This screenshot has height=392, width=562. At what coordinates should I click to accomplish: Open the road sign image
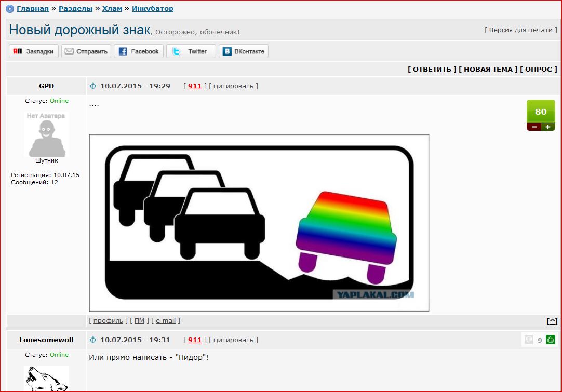point(259,223)
